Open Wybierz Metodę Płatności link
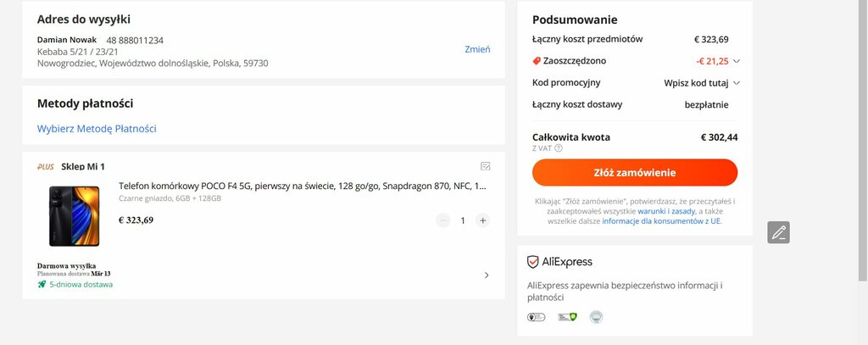This screenshot has width=868, height=345. click(x=97, y=129)
